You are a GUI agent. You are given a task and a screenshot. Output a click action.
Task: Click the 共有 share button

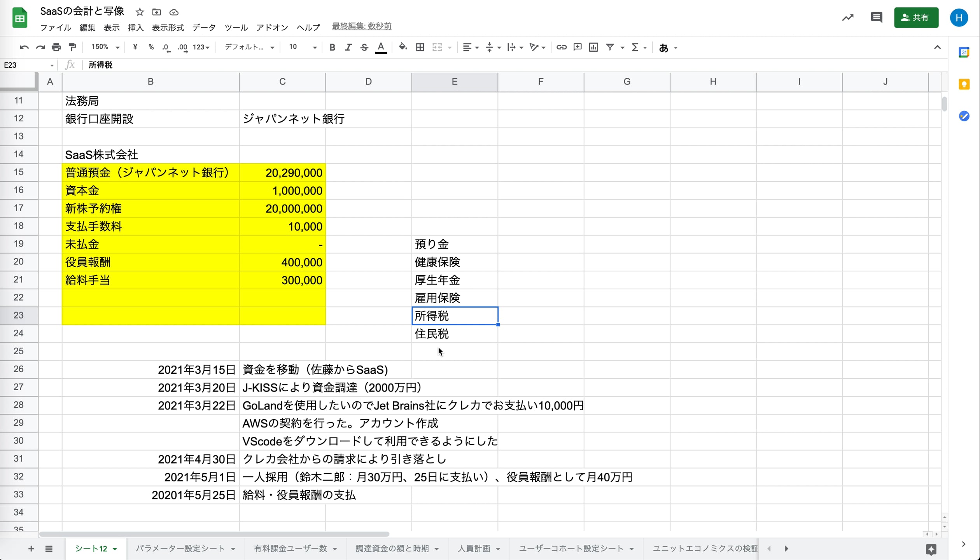click(x=916, y=17)
